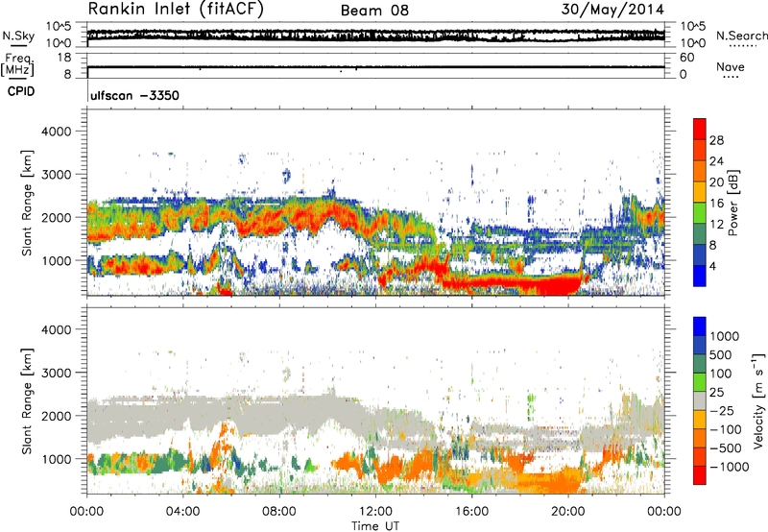Click the solid red echo band near 20:00 in power panel

point(559,285)
